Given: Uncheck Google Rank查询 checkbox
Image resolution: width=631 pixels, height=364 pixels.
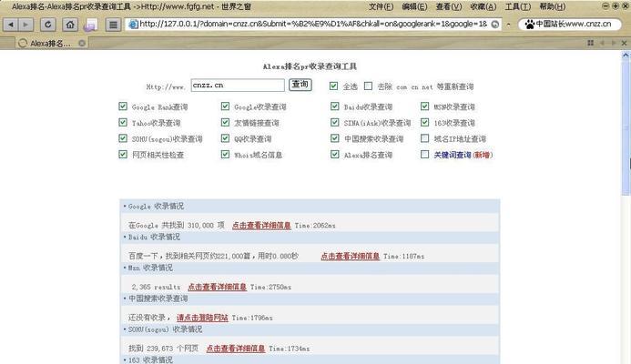Looking at the screenshot, I should click(x=123, y=106).
